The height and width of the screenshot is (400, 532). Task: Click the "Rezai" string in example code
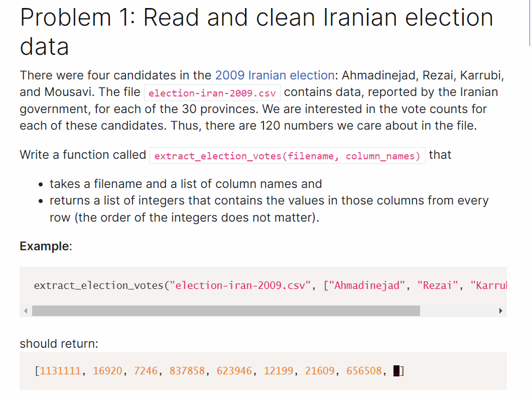point(438,285)
